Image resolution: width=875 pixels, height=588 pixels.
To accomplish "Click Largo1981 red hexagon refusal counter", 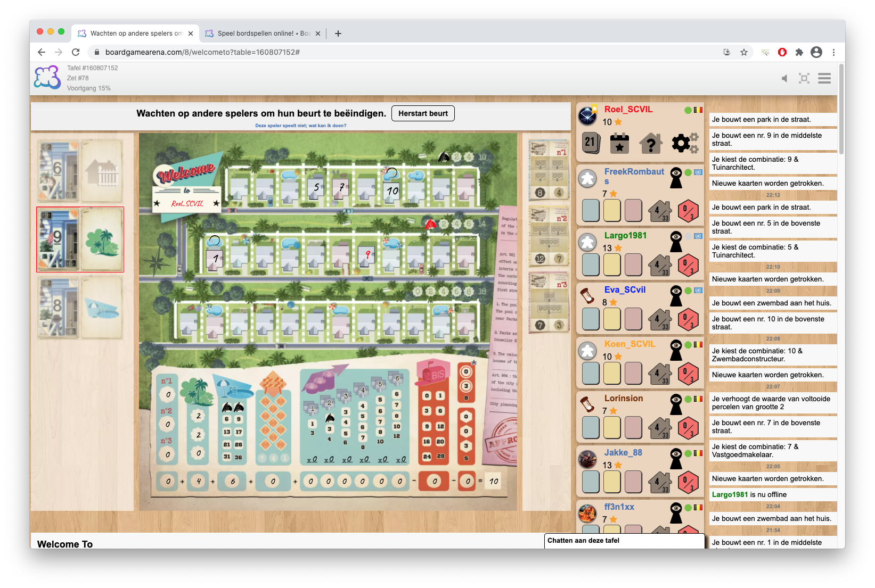I will [x=688, y=265].
